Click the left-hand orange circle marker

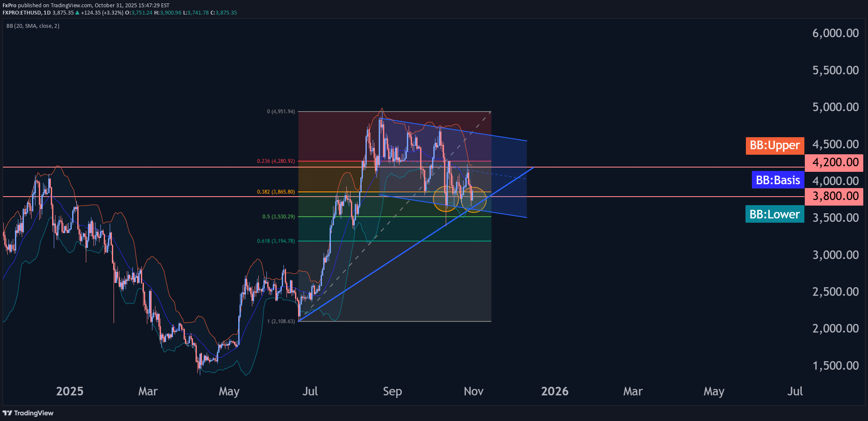pos(446,199)
